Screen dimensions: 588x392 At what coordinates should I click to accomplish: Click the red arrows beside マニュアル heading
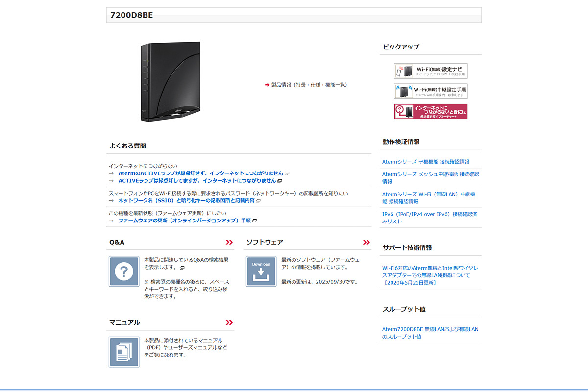click(229, 322)
